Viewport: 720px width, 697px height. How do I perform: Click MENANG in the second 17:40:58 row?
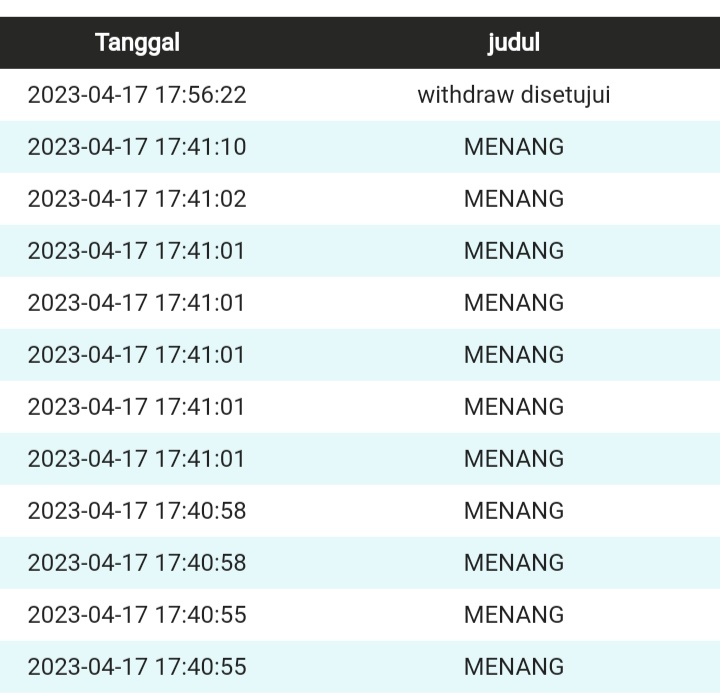[x=514, y=563]
